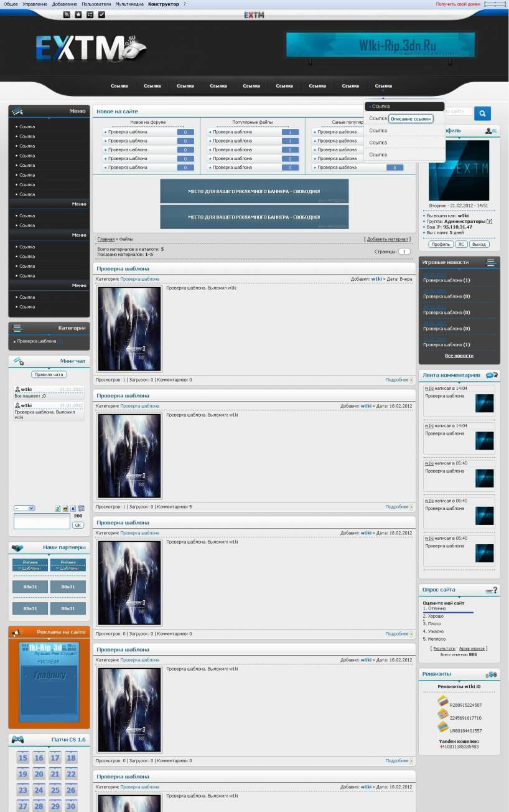Click the IP address "95.110.31.47"

pos(457,227)
